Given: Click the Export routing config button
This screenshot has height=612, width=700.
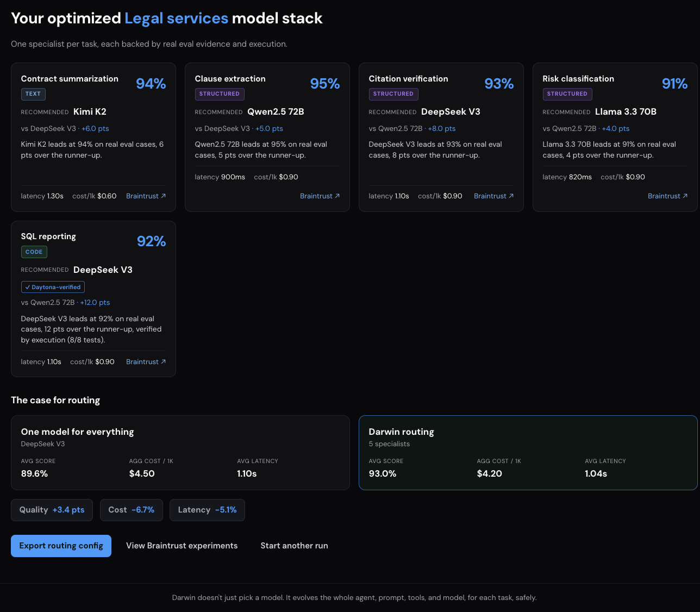Looking at the screenshot, I should click(61, 546).
